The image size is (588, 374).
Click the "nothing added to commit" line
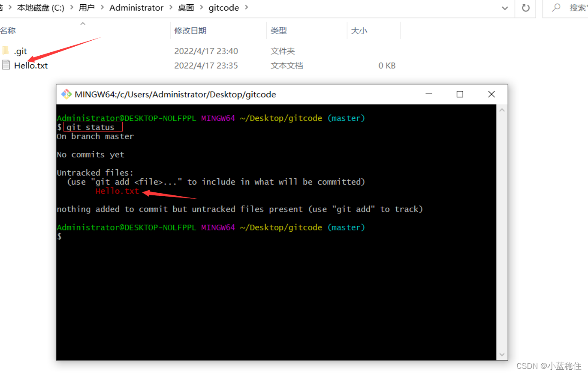click(x=240, y=209)
